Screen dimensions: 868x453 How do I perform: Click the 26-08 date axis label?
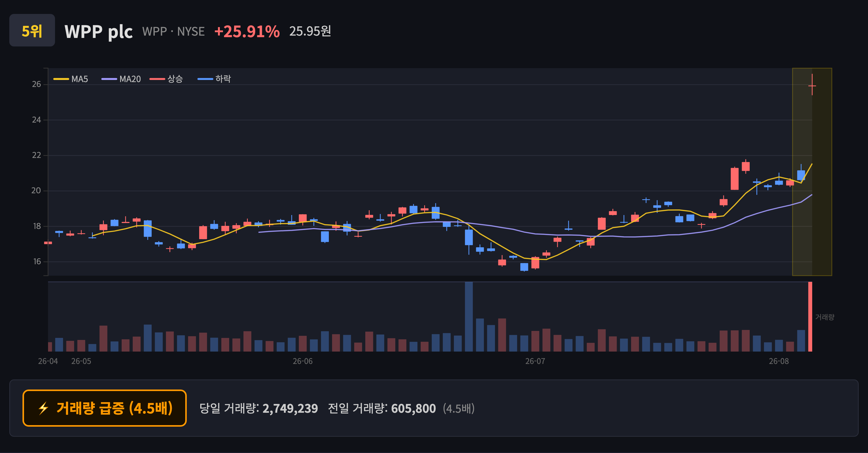779,361
